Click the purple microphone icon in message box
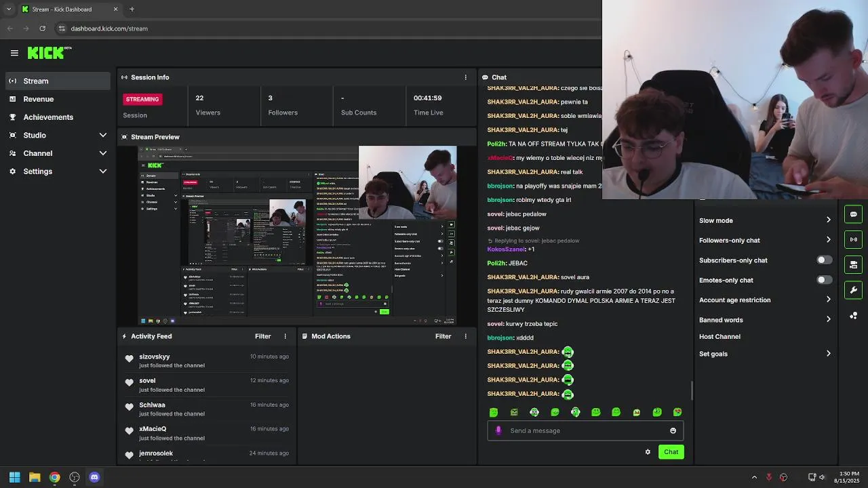Viewport: 868px width, 488px height. pyautogui.click(x=498, y=430)
